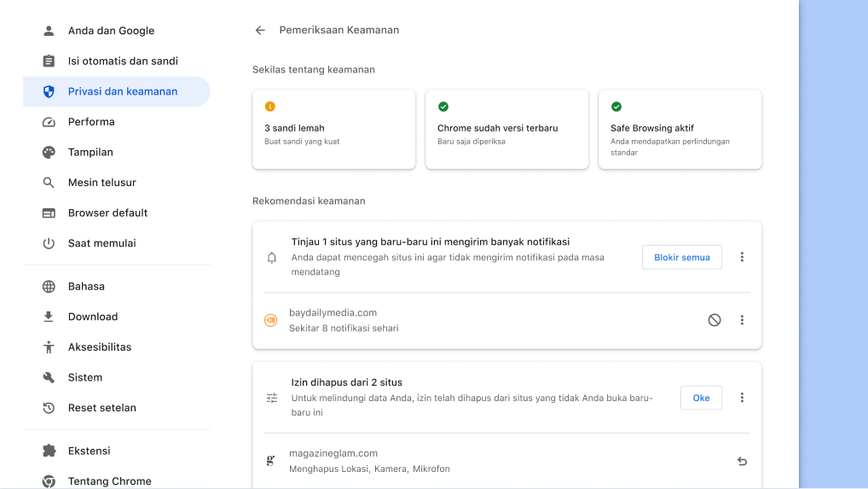This screenshot has width=868, height=489.
Task: Click the magnifier icon for Mesin telusur
Action: pos(49,183)
